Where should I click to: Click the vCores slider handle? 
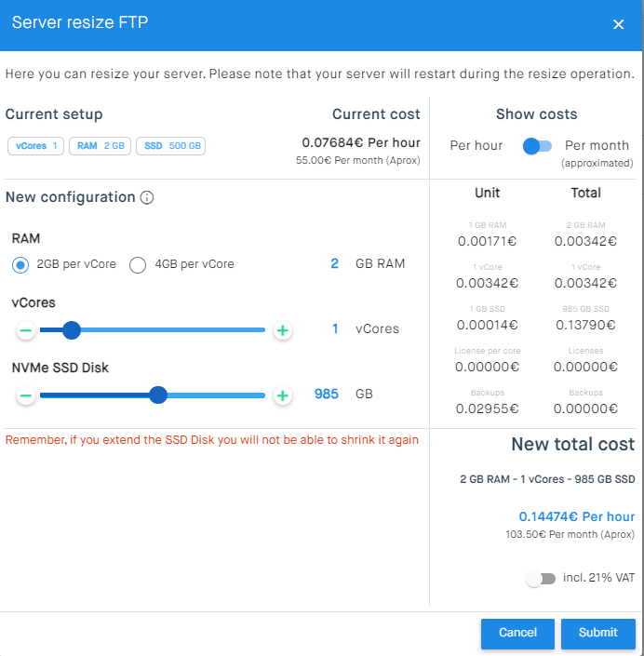(71, 329)
